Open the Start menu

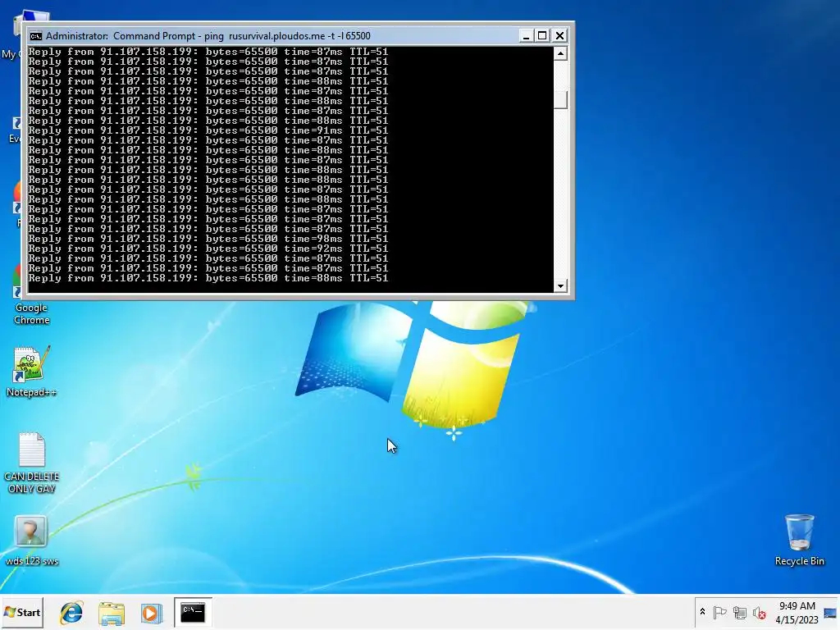[22, 612]
